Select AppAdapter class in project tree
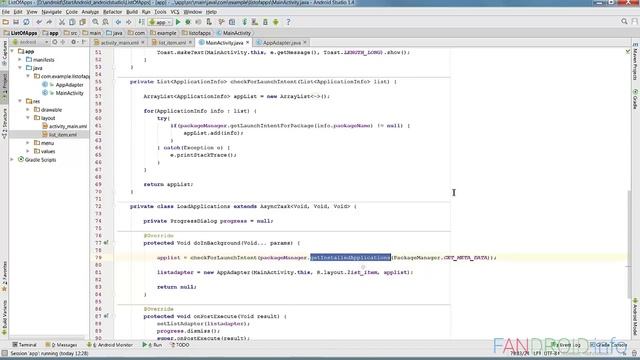 69,85
